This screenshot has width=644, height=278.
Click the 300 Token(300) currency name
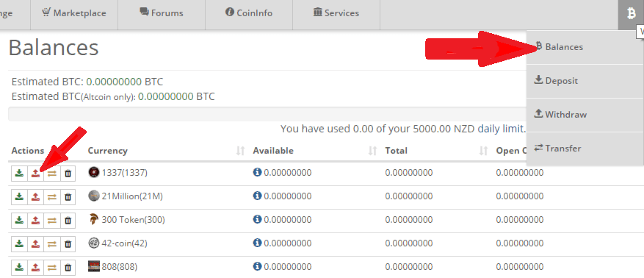point(133,220)
